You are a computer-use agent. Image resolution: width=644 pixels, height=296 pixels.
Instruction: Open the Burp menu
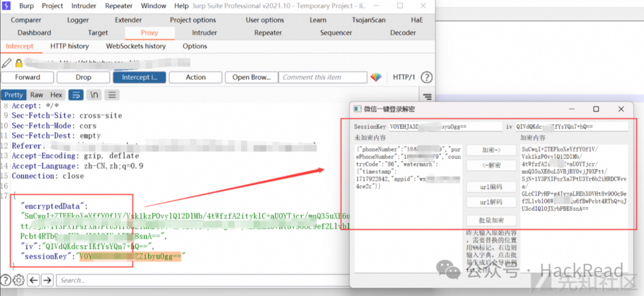point(26,6)
